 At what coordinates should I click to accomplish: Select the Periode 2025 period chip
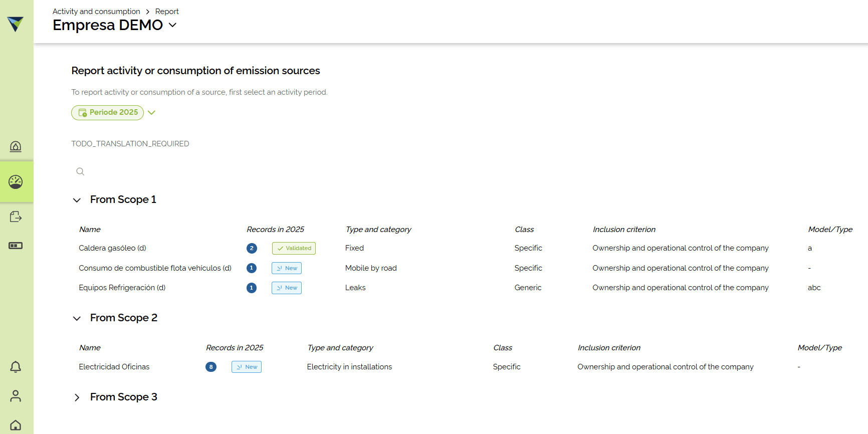click(x=107, y=113)
